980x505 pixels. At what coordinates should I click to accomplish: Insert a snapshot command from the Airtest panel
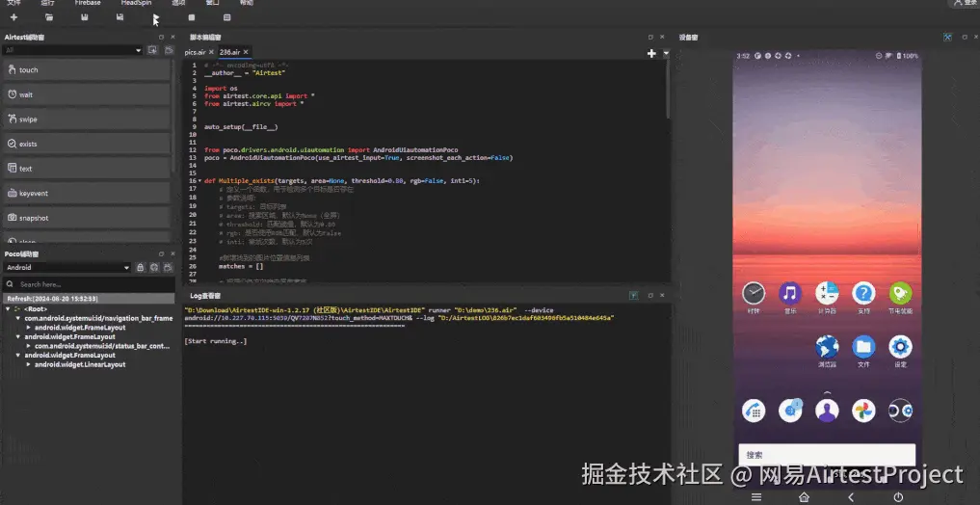tap(87, 218)
